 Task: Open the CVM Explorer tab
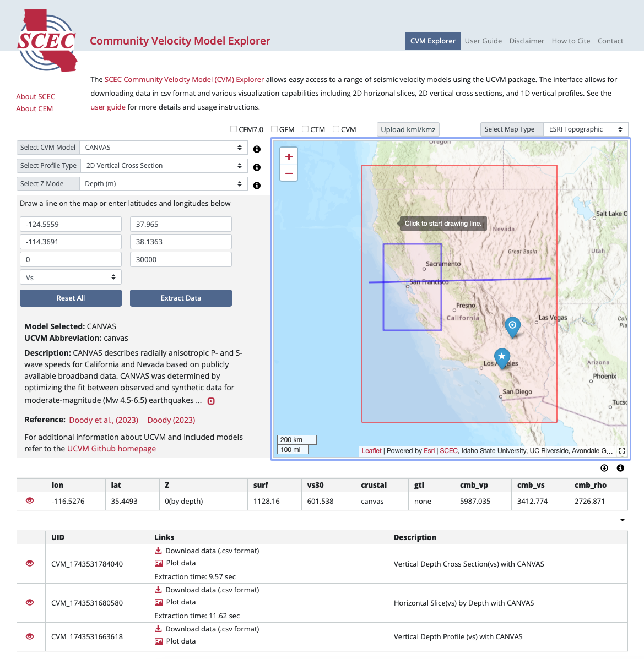pyautogui.click(x=433, y=41)
